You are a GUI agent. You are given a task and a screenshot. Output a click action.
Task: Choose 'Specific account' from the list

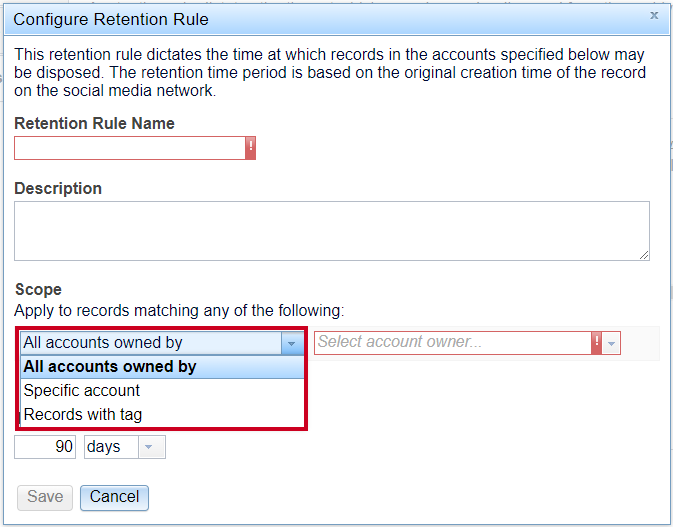(x=162, y=391)
